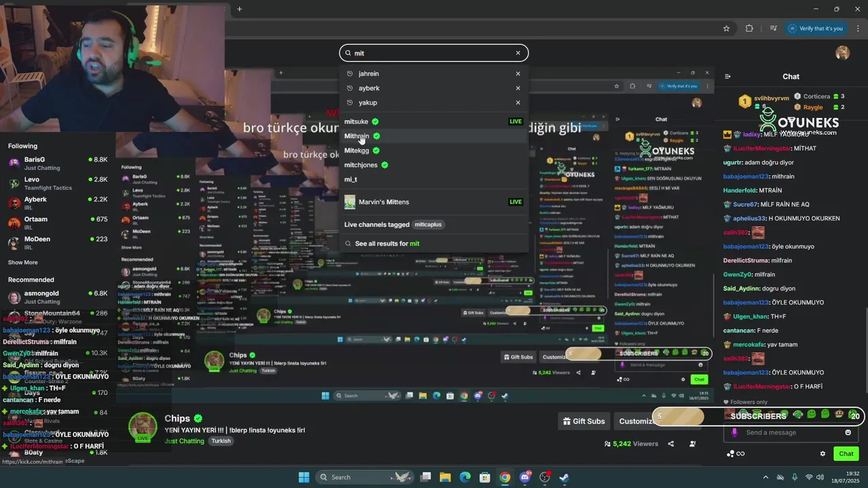Click the Gift Subs button
The image size is (868, 488).
click(x=584, y=421)
